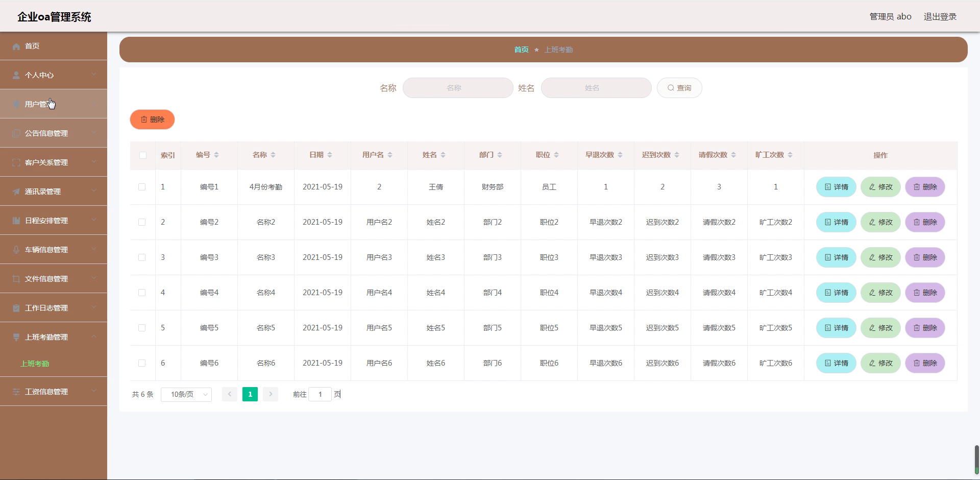Click 删除 for the 编号3 row
Screen dimensions: 980x480
point(925,257)
